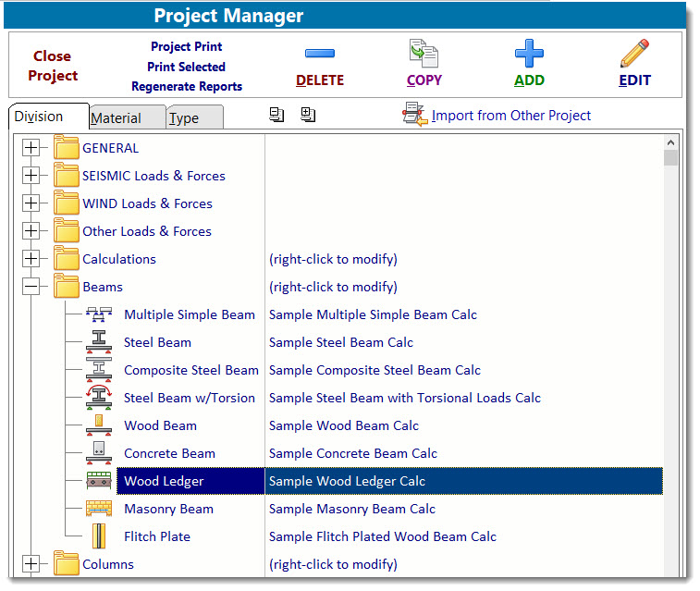Select the Wood Beam tree item

160,425
